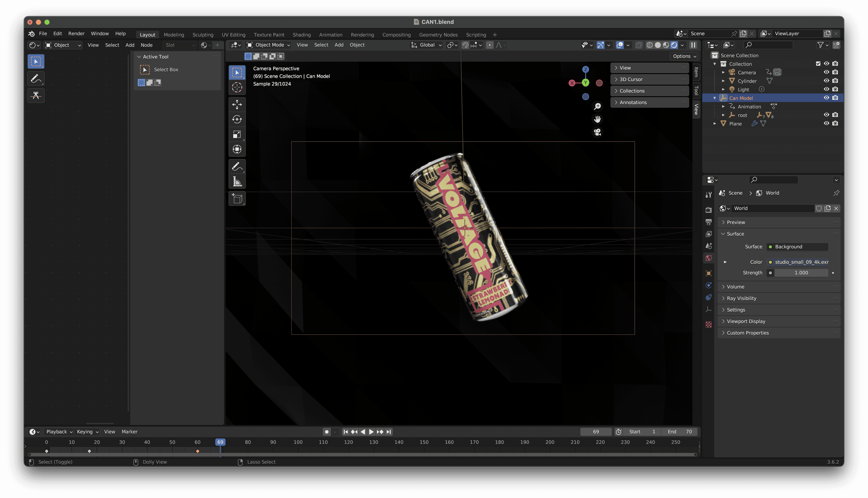This screenshot has width=868, height=498.
Task: Select the Rotate tool
Action: coord(237,119)
